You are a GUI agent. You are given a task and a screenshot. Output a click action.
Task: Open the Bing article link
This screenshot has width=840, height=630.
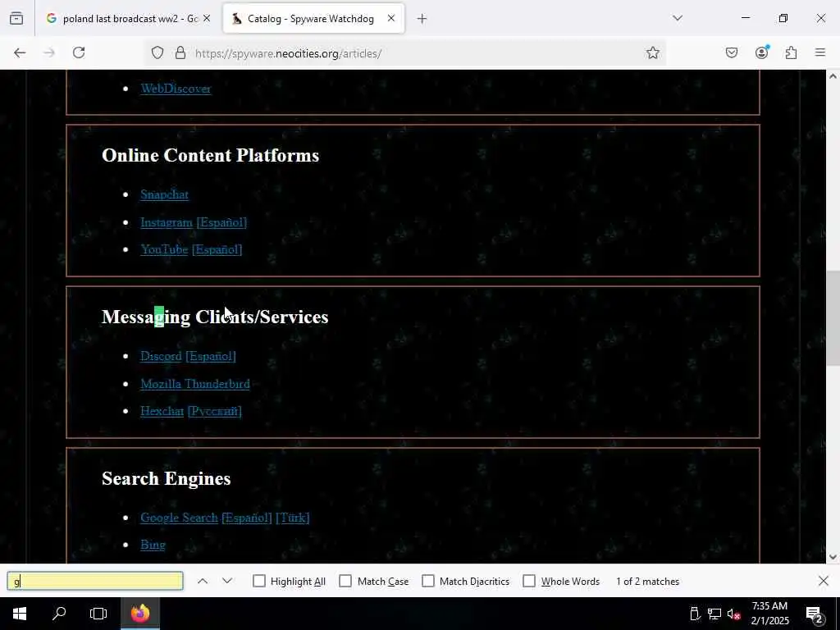[x=153, y=546]
